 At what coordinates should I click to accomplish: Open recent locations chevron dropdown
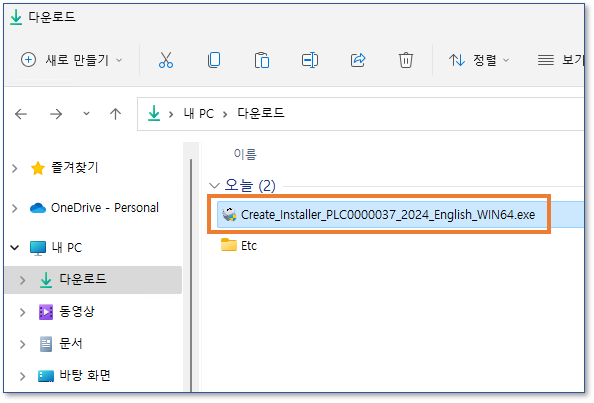[86, 113]
